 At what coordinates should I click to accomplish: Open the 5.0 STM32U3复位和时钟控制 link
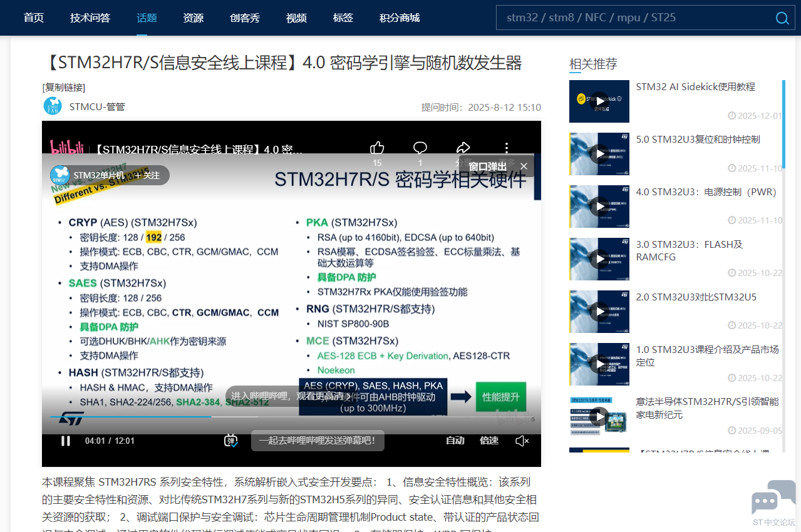click(x=698, y=140)
